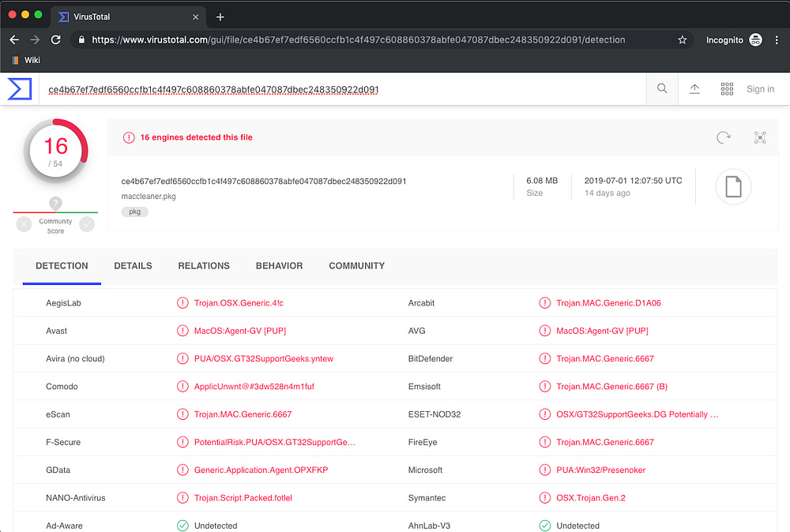Click the hash search input field
Viewport: 790px width, 532px height.
pos(343,90)
